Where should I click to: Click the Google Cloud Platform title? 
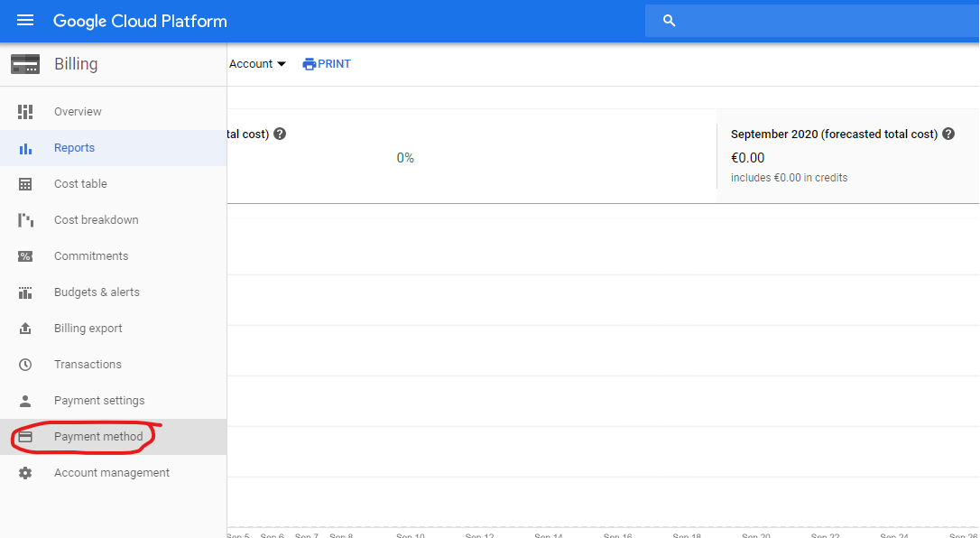140,22
